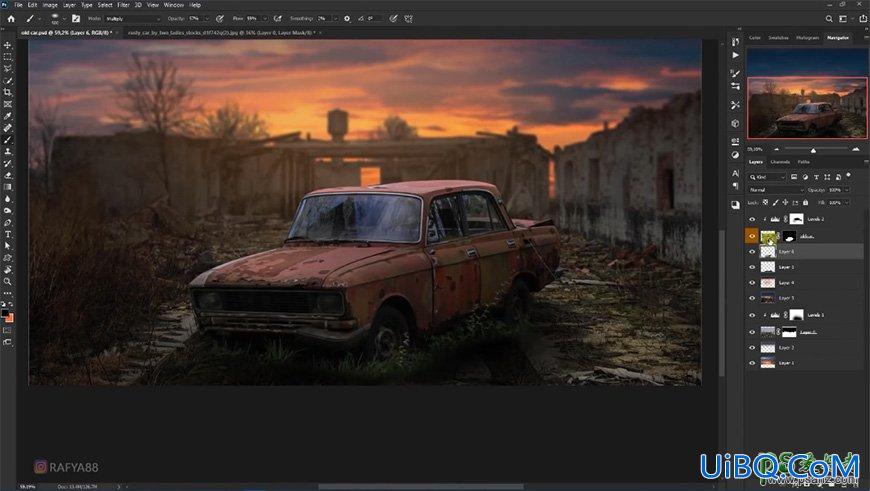Open the Actions play icon in the panel dock
870x491 pixels.
coord(735,55)
